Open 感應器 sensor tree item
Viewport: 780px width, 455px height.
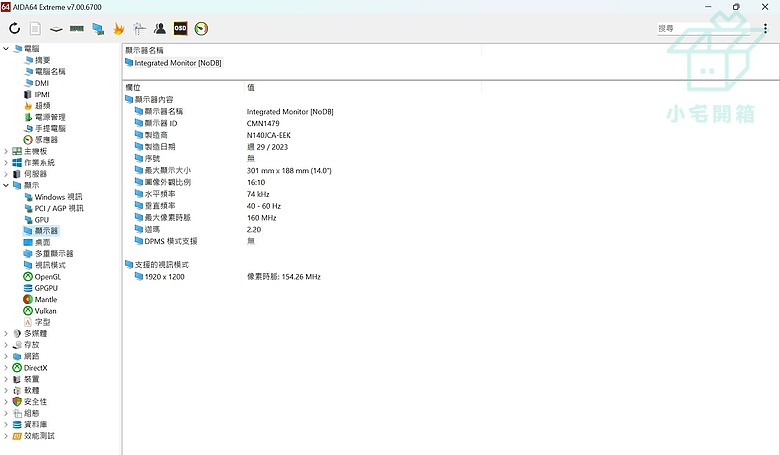coord(41,140)
